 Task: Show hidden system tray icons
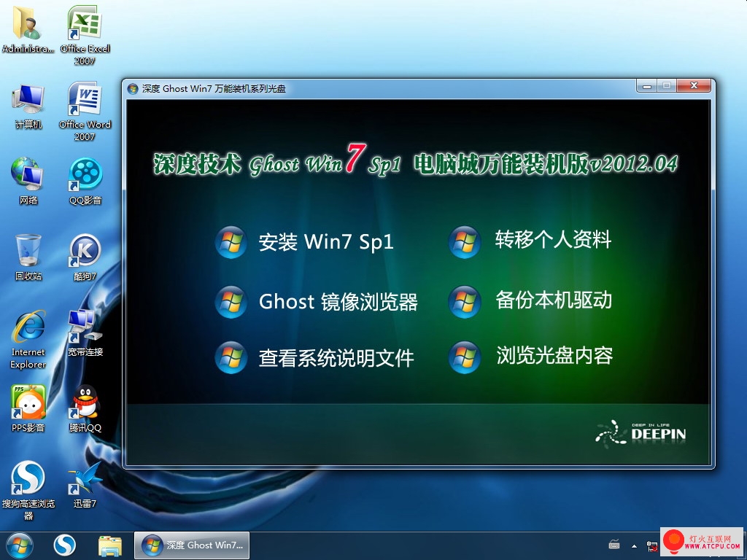pyautogui.click(x=634, y=545)
